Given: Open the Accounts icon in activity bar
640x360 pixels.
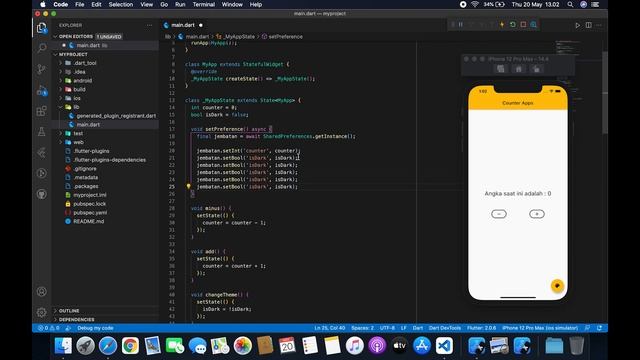Looking at the screenshot, I should point(42,291).
